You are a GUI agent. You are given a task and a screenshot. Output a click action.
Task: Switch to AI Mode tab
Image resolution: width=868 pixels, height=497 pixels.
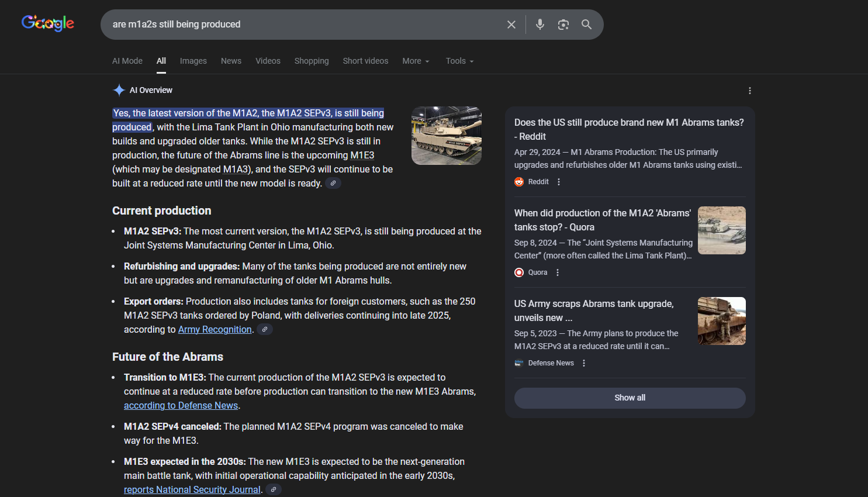pyautogui.click(x=127, y=61)
